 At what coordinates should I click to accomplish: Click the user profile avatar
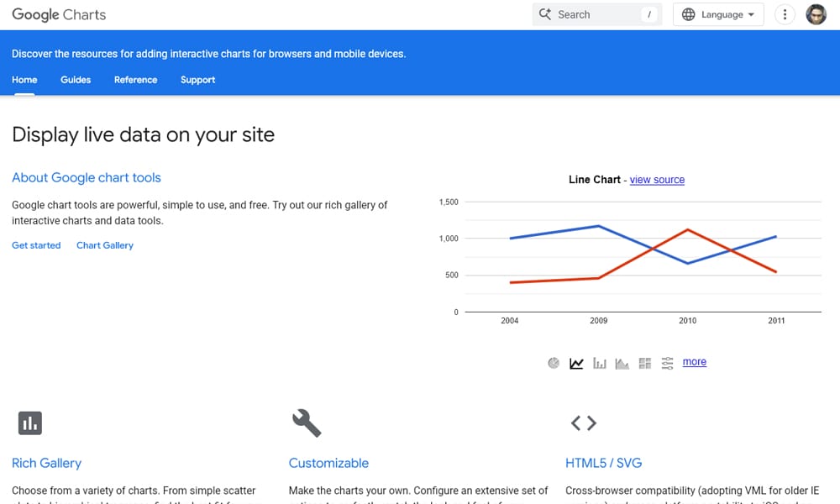(816, 14)
